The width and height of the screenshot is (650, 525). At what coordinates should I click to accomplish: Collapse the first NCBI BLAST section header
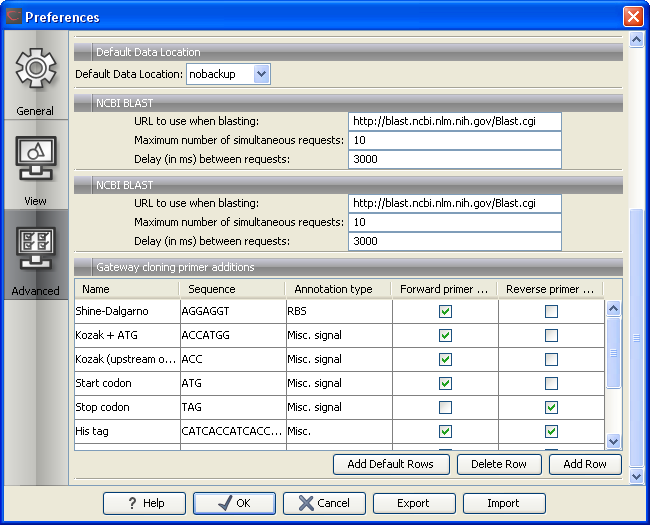pyautogui.click(x=348, y=103)
